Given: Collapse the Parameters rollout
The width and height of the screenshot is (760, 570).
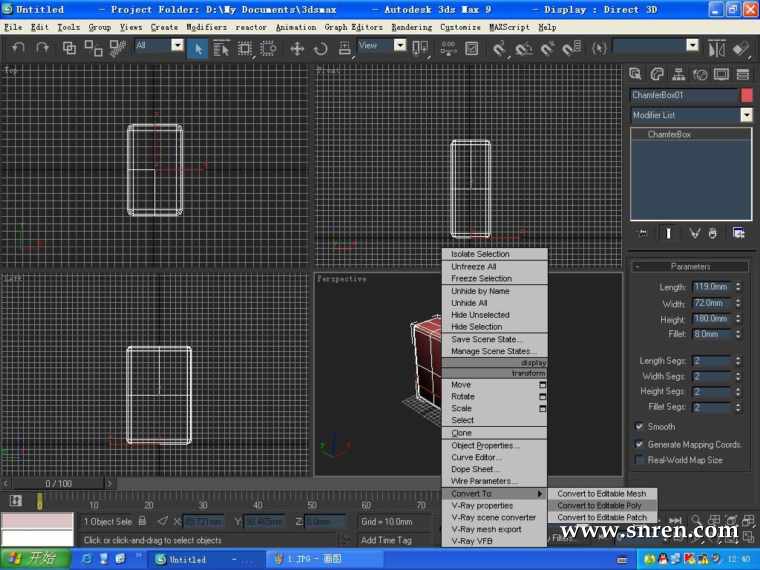Looking at the screenshot, I should coord(690,267).
